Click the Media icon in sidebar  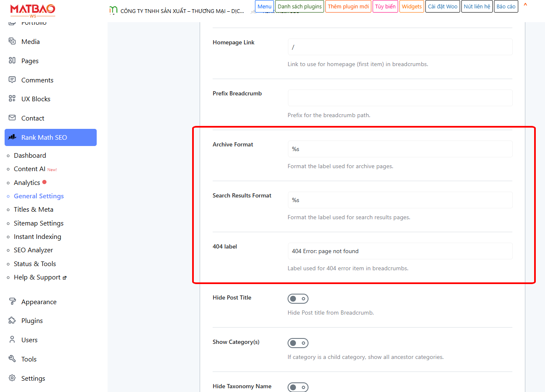[12, 41]
